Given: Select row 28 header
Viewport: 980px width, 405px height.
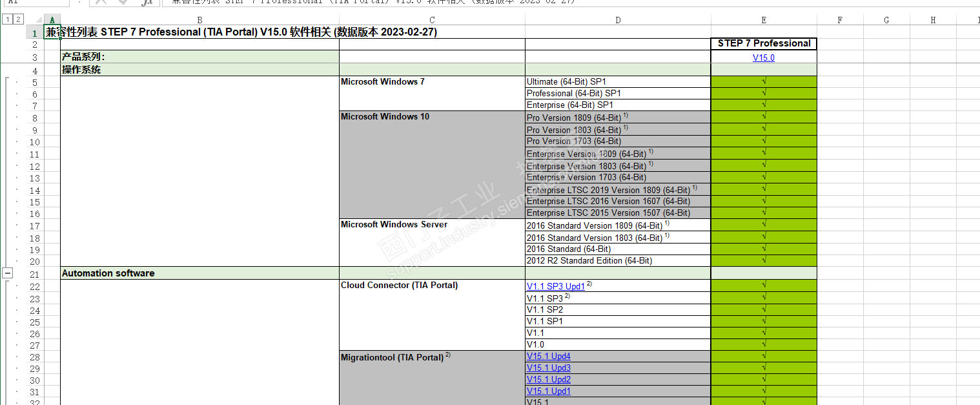Looking at the screenshot, I should tap(34, 357).
